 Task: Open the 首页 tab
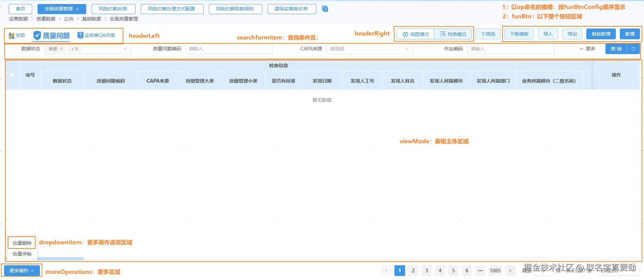[20, 9]
